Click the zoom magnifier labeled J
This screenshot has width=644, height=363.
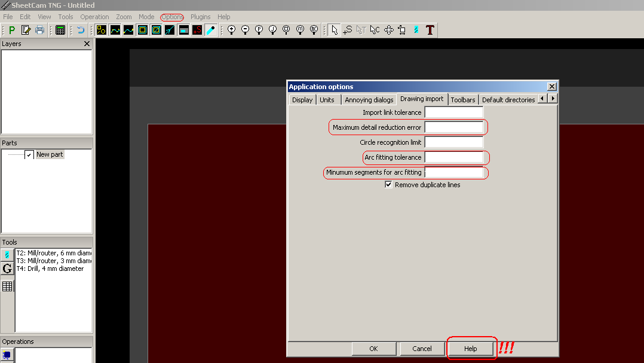(x=272, y=30)
